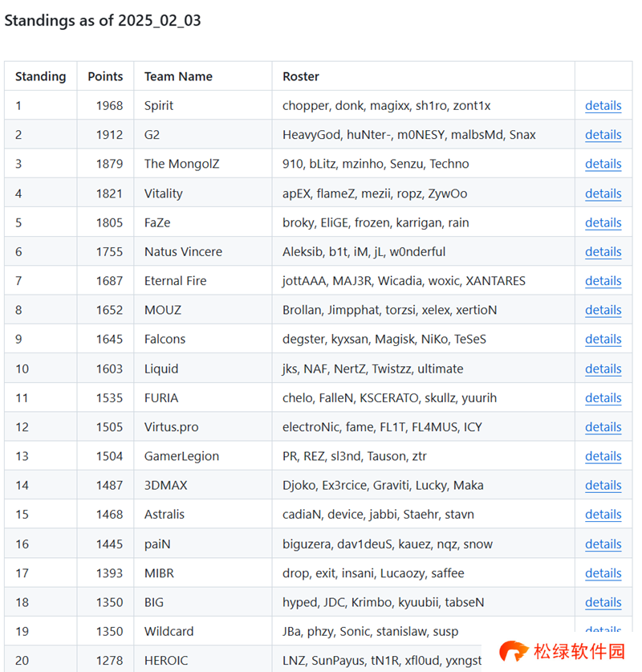Click details in the FaZe row

pos(603,222)
